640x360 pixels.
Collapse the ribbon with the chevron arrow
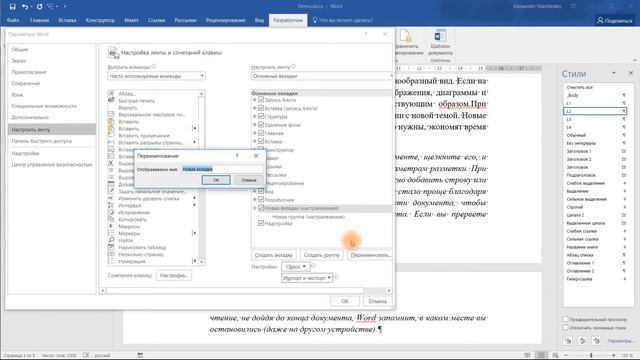635,60
